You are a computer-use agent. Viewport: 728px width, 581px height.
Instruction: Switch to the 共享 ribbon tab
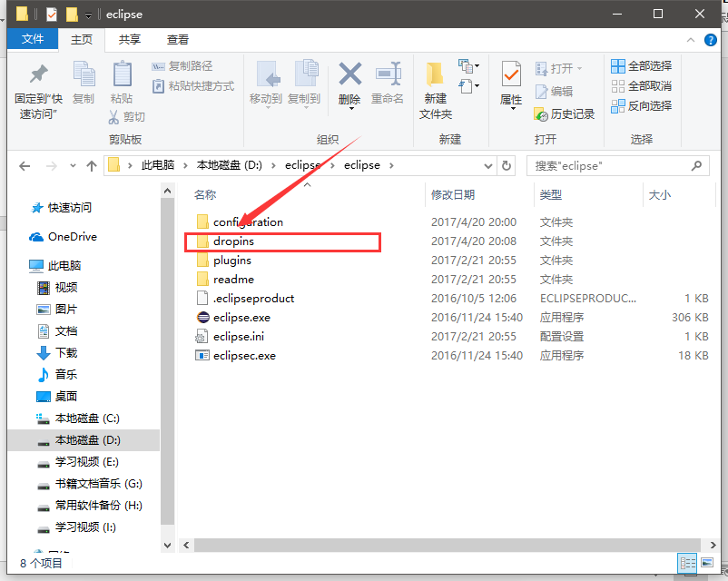click(x=130, y=40)
